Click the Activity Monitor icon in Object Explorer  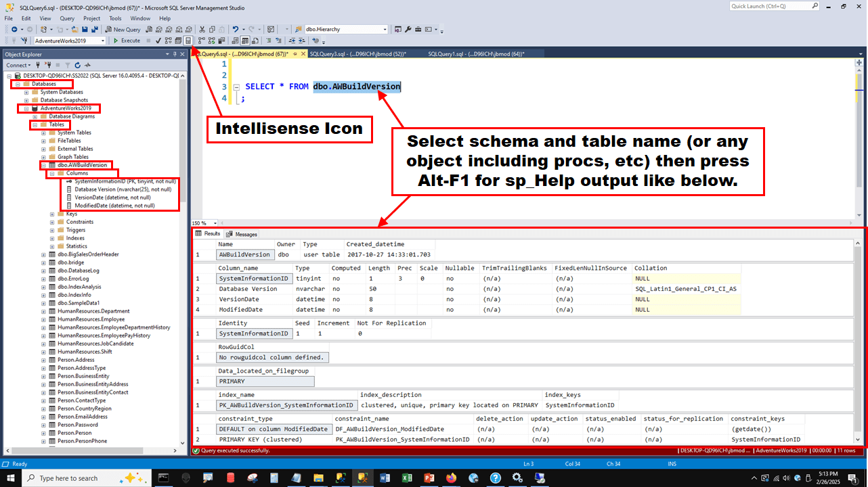pyautogui.click(x=88, y=65)
